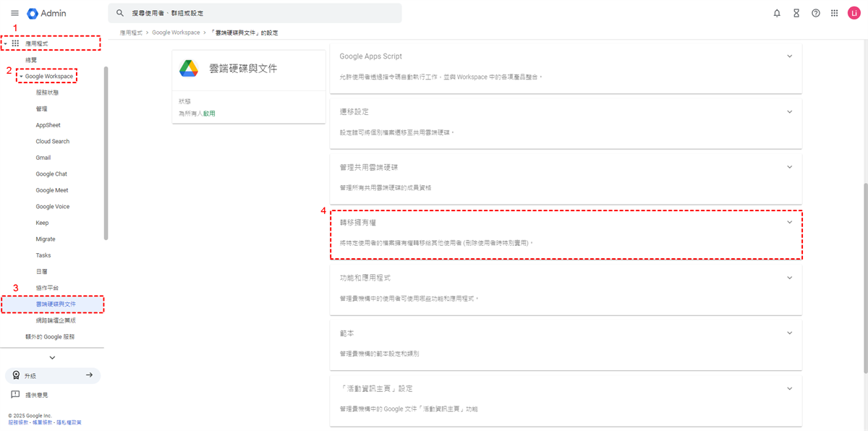Image resolution: width=868 pixels, height=431 pixels.
Task: Click the 應用程式 apps grid icon in sidebar
Action: coord(15,43)
